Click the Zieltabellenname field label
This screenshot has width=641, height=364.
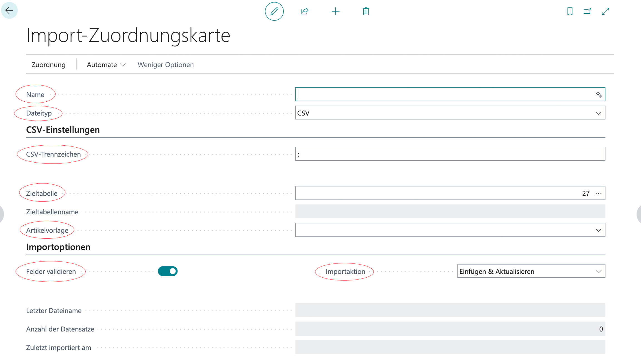(52, 212)
